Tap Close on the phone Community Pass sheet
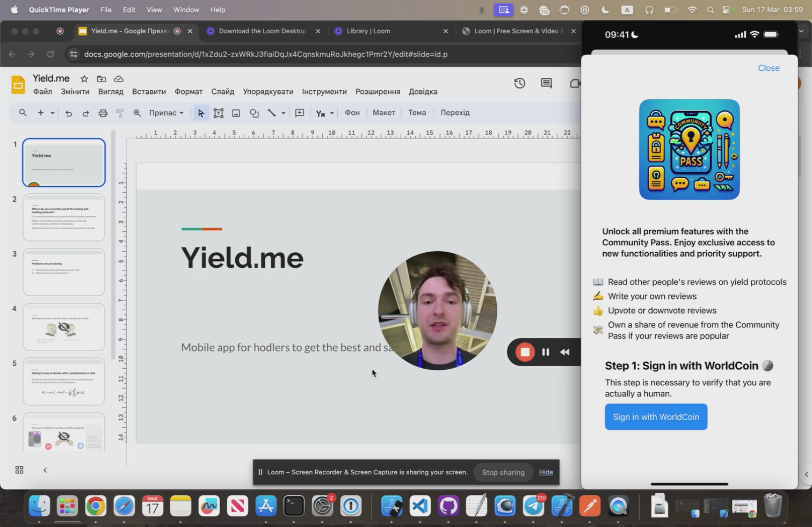The height and width of the screenshot is (527, 812). [x=769, y=68]
